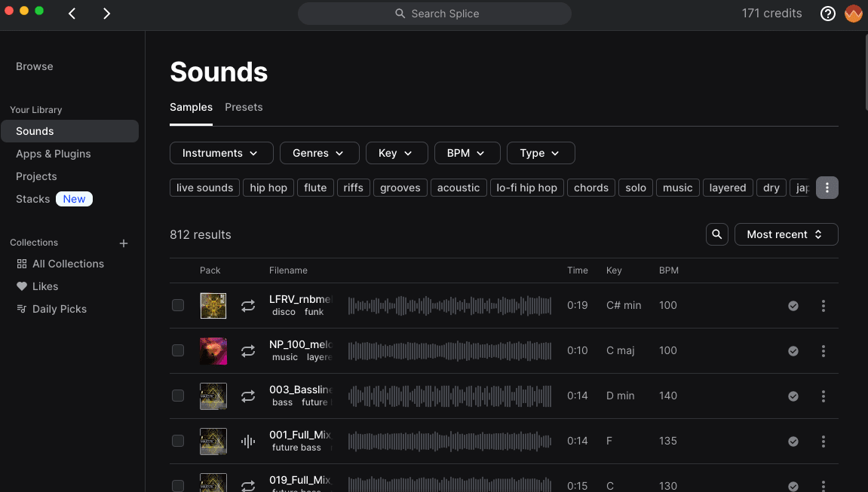This screenshot has height=492, width=868.
Task: Filter by the flute tag
Action: [315, 188]
